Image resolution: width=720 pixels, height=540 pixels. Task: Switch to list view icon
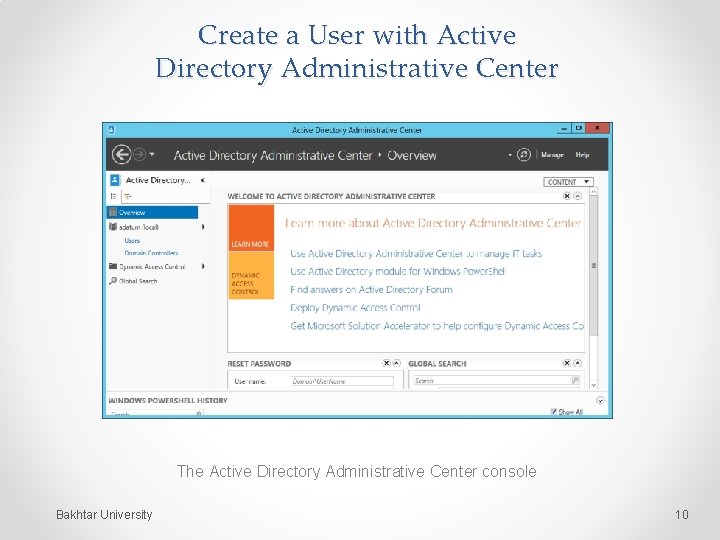click(113, 196)
